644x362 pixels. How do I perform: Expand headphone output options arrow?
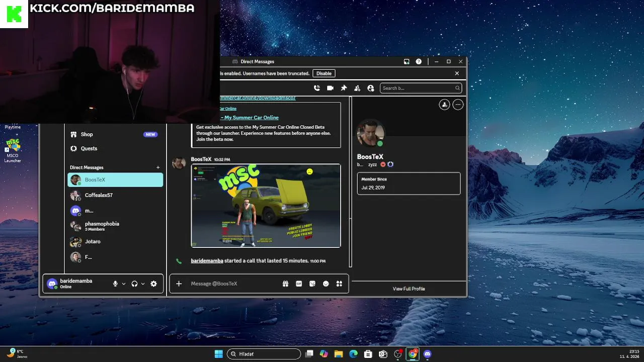(x=143, y=284)
